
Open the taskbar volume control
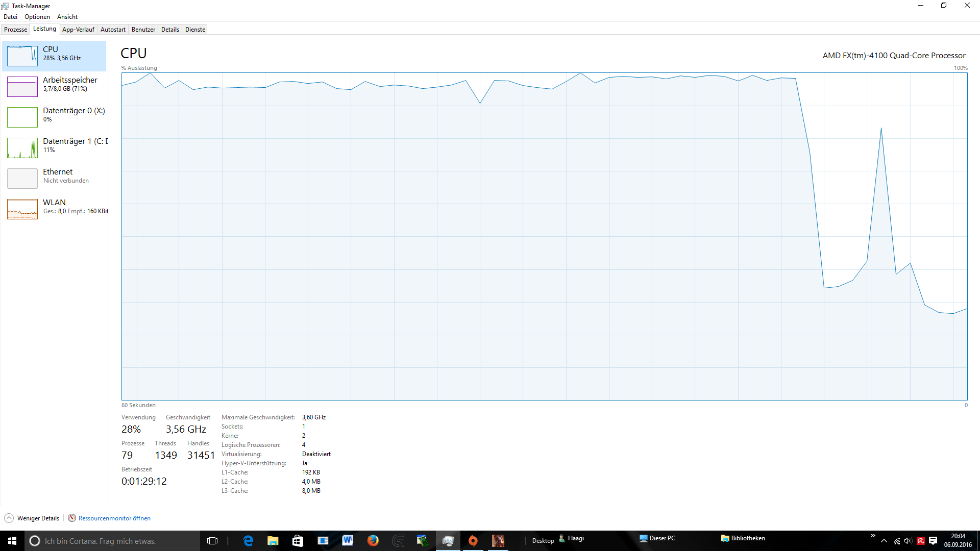coord(908,541)
